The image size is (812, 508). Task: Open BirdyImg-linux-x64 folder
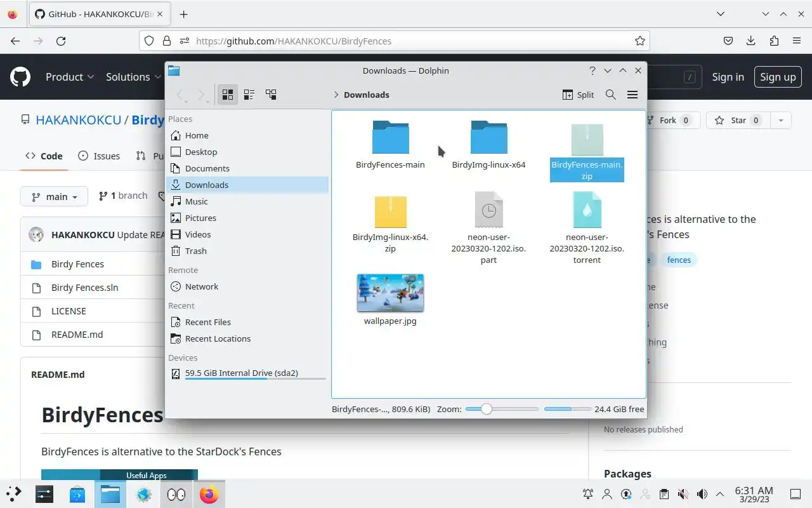pos(488,145)
